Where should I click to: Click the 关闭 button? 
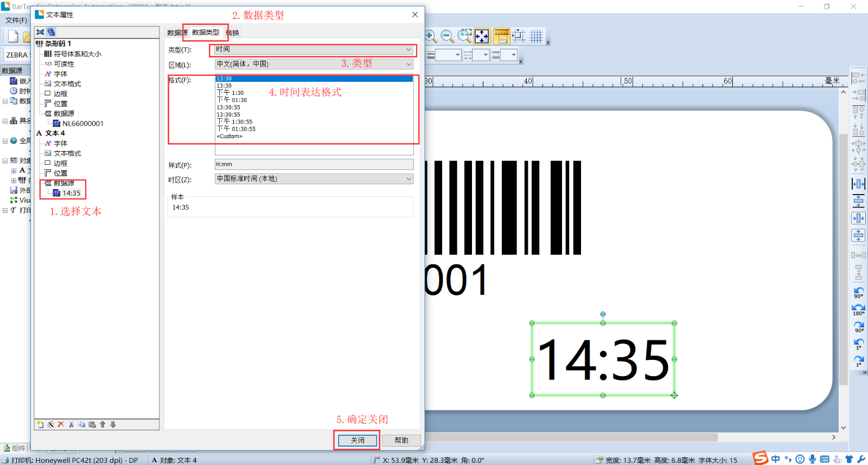[x=357, y=440]
